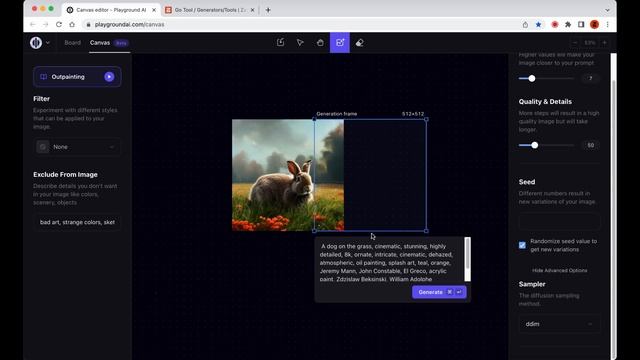This screenshot has width=640, height=360.
Task: Click the Exclude From Image text field
Action: pyautogui.click(x=77, y=222)
